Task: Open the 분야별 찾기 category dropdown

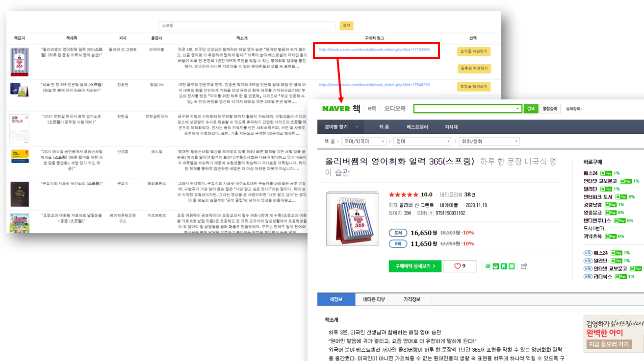Action: click(x=340, y=127)
